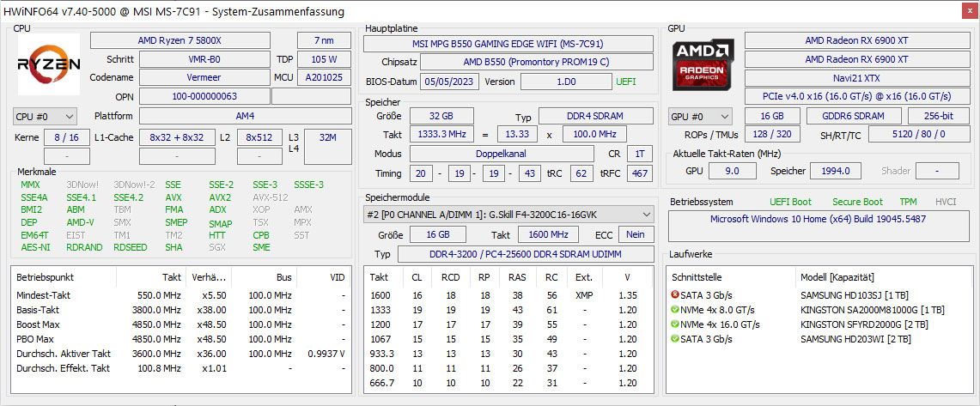
Task: Expand the Speichermodule G.Skill module dropdown
Action: click(x=508, y=215)
